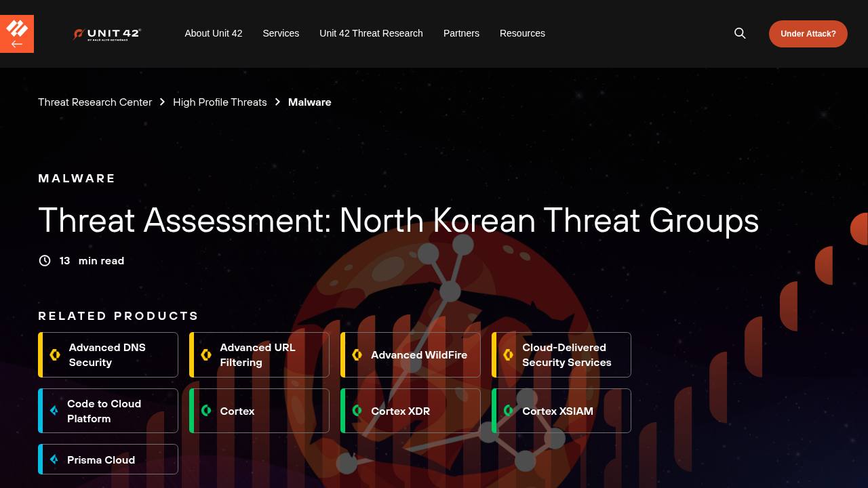
Task: Open the Cortex XDR product card
Action: click(410, 411)
